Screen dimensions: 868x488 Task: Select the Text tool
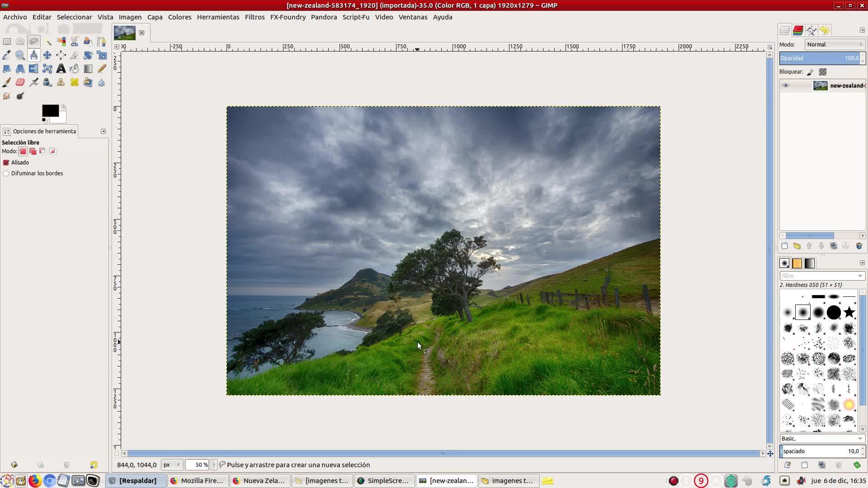[61, 69]
